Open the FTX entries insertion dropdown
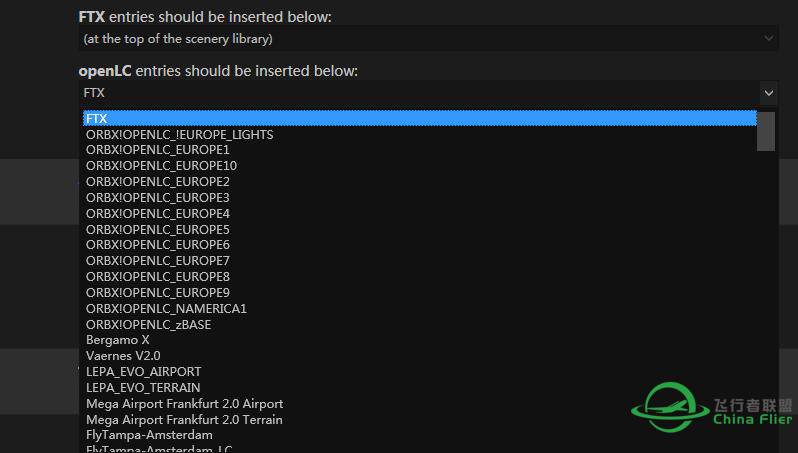 pos(428,39)
